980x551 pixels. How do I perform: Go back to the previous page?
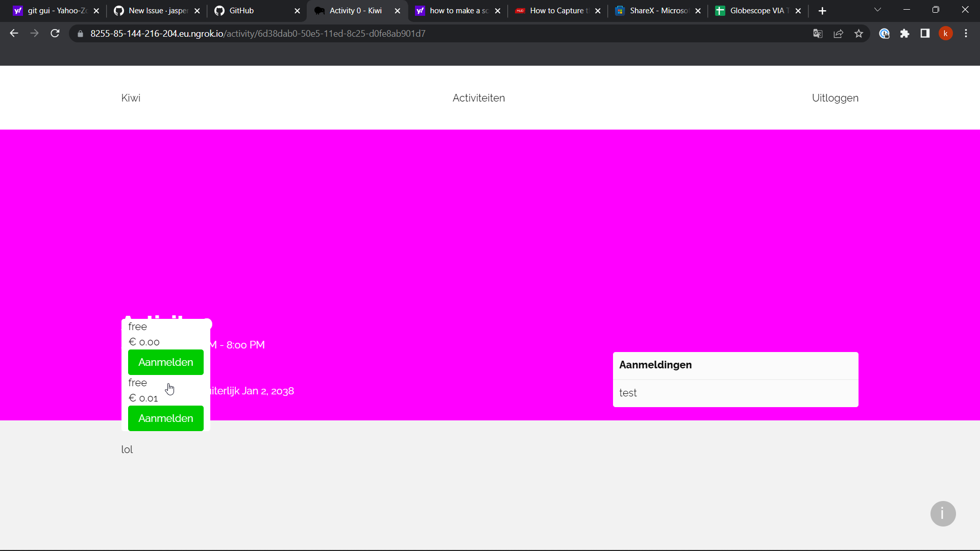[x=13, y=33]
